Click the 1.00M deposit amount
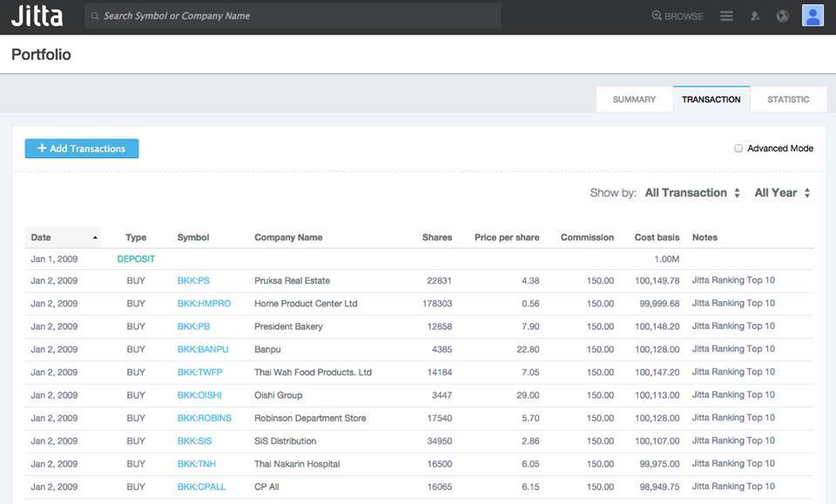The width and height of the screenshot is (836, 504). [666, 259]
